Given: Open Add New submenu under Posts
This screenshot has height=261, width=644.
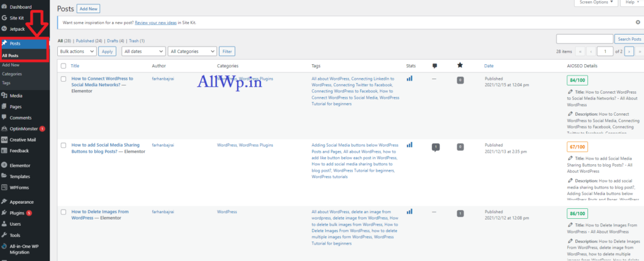Looking at the screenshot, I should click(11, 65).
